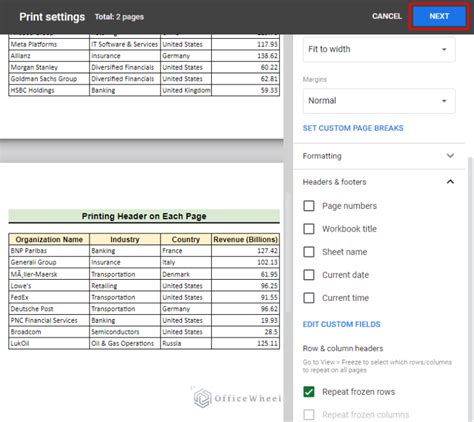The height and width of the screenshot is (422, 474).
Task: Check the Current time option
Action: click(x=309, y=298)
